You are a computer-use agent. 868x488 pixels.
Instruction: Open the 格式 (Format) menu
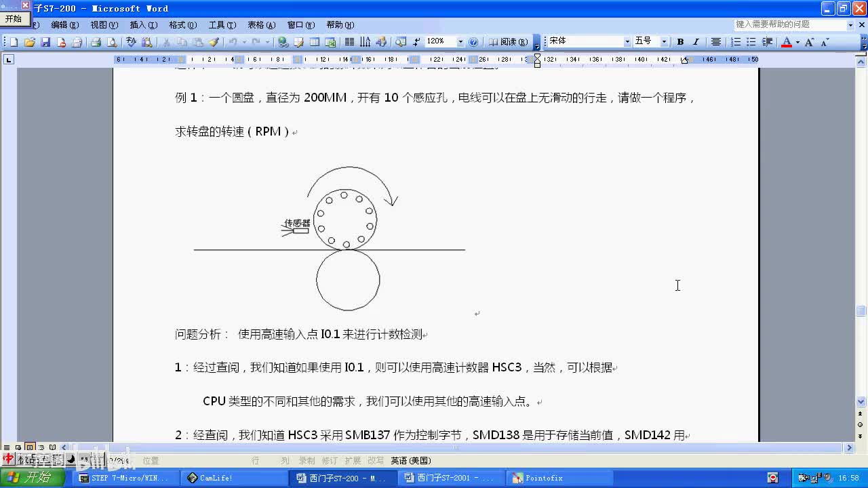[182, 25]
